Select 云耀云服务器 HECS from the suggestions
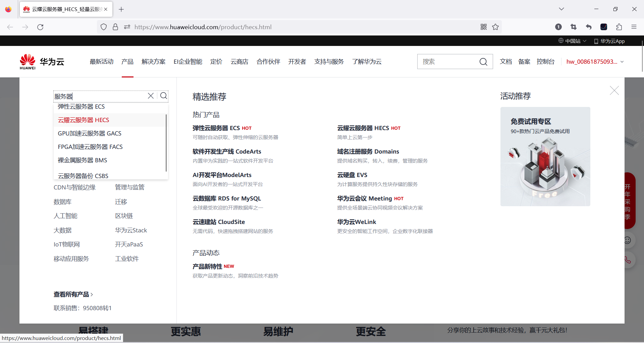The image size is (644, 343). tap(84, 120)
